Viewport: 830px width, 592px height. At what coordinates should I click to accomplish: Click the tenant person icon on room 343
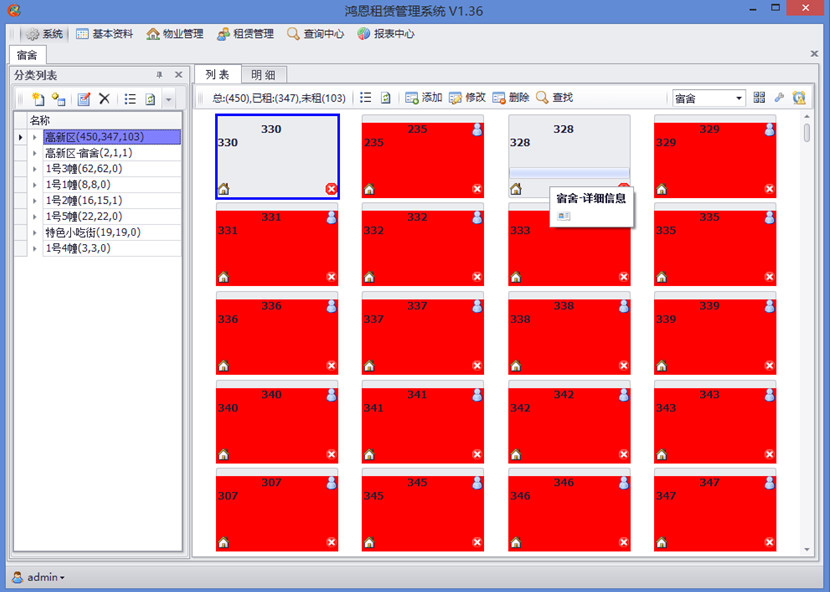(770, 395)
